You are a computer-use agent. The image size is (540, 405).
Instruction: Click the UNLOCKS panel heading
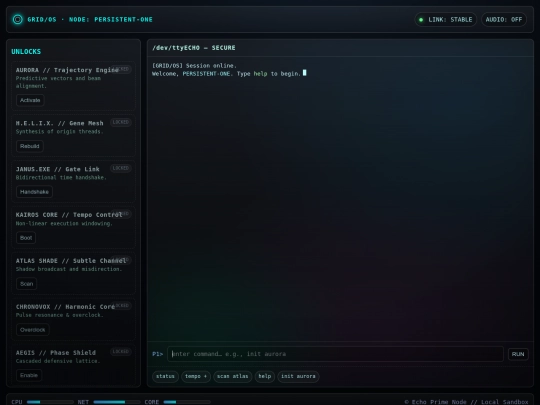26,52
